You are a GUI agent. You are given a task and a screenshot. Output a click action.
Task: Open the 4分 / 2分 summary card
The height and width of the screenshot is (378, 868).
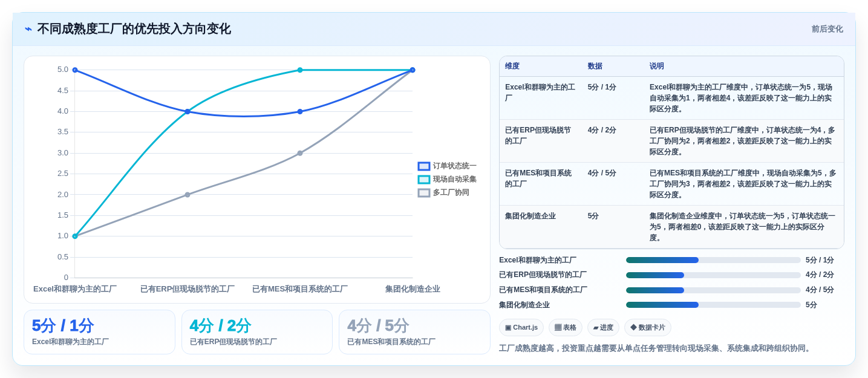coord(257,332)
